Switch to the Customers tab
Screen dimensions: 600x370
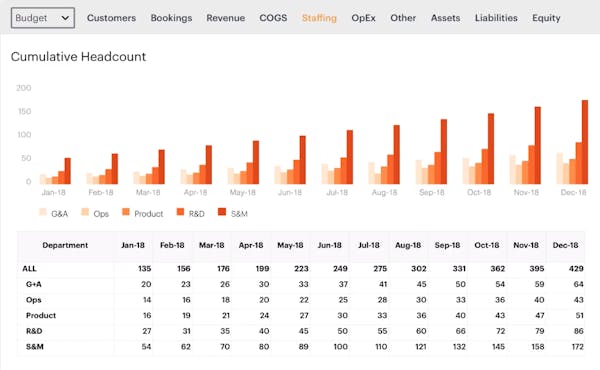(111, 18)
